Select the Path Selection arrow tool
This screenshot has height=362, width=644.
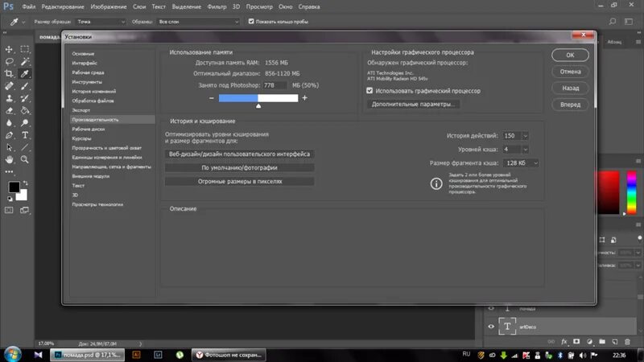(x=9, y=147)
